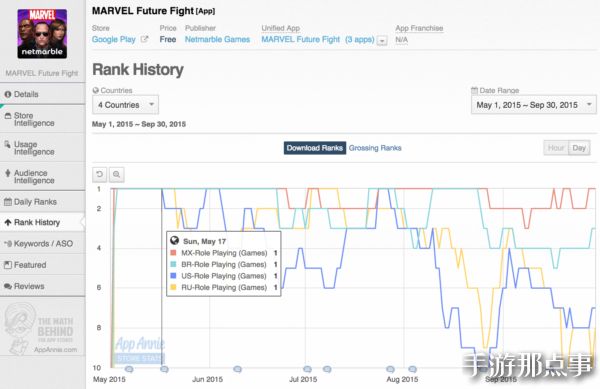600x389 pixels.
Task: Click the external link icon beside Google Play
Action: (x=144, y=39)
